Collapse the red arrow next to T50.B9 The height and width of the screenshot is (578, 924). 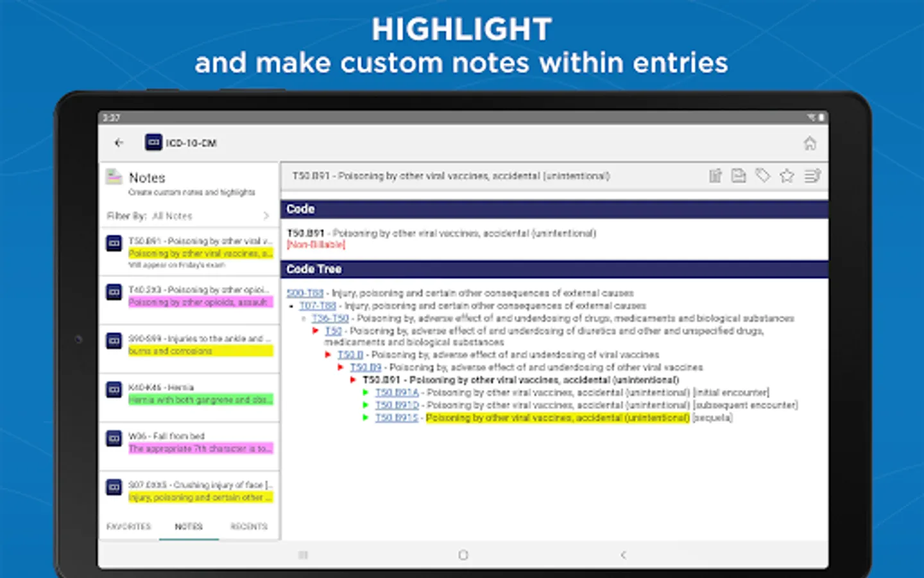pos(341,367)
